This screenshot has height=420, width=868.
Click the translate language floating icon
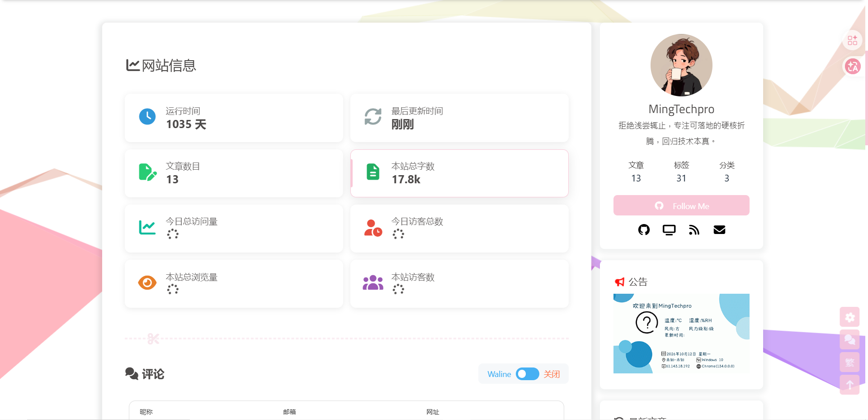coord(853,67)
